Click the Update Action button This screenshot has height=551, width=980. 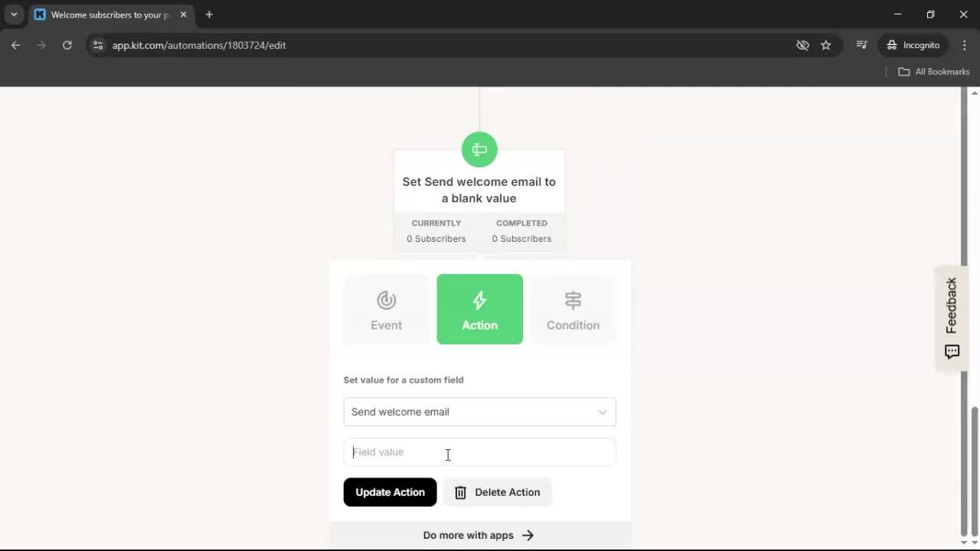pos(390,492)
